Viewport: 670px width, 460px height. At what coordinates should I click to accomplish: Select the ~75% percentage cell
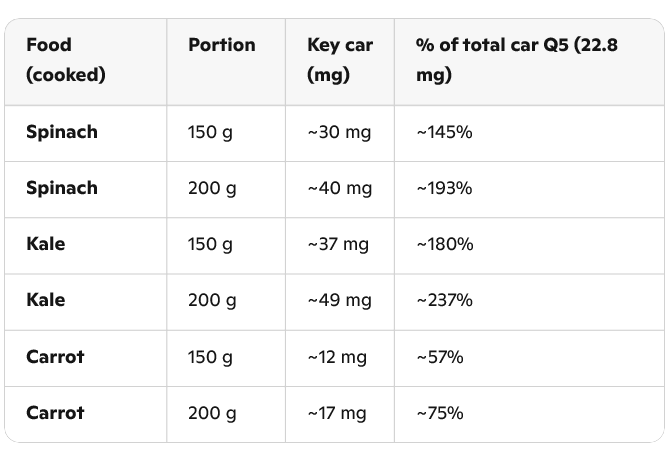[x=439, y=412]
